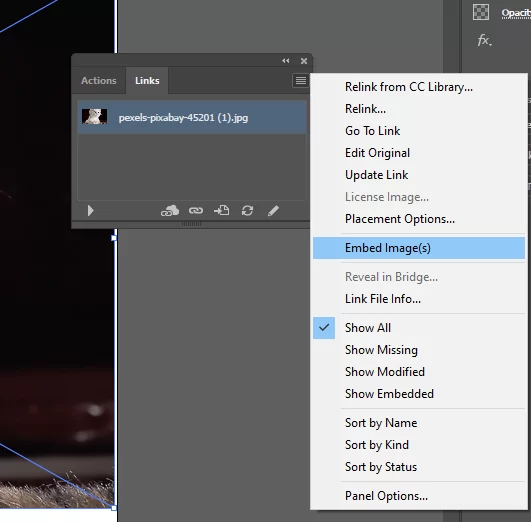Viewport: 531px width, 522px height.
Task: Click the Edit Original pencil icon
Action: [273, 210]
